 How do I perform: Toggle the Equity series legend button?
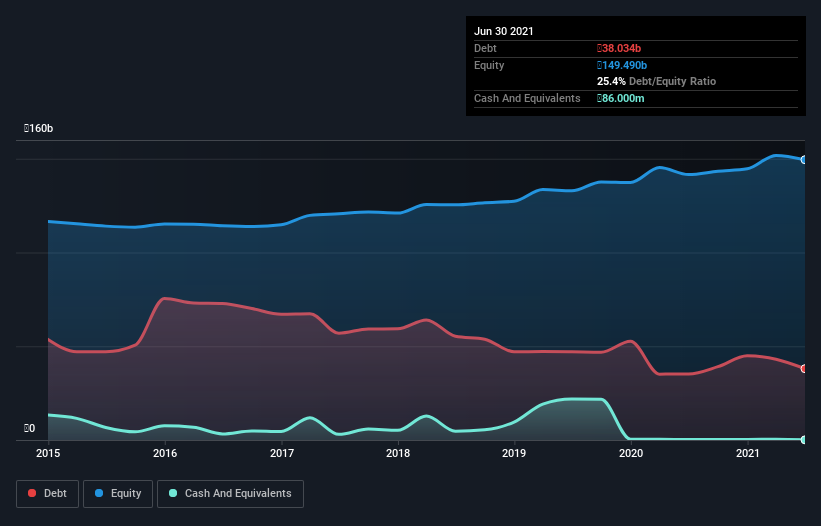[x=118, y=494]
